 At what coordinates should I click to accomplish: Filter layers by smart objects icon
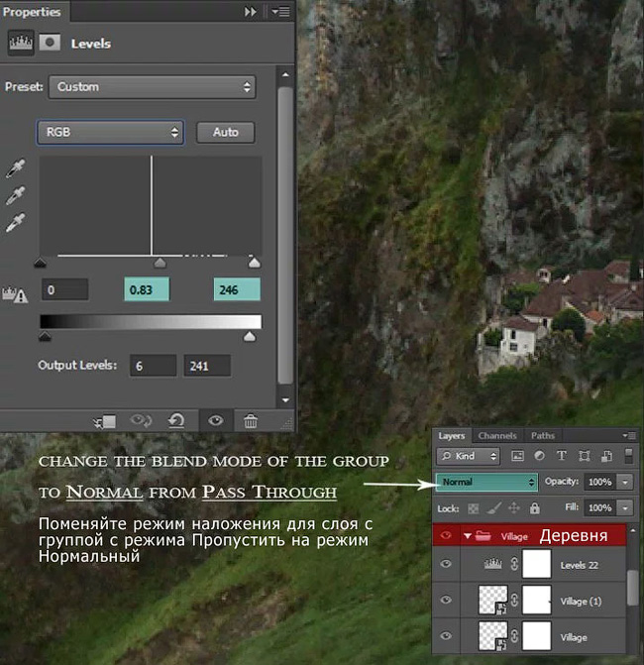606,456
